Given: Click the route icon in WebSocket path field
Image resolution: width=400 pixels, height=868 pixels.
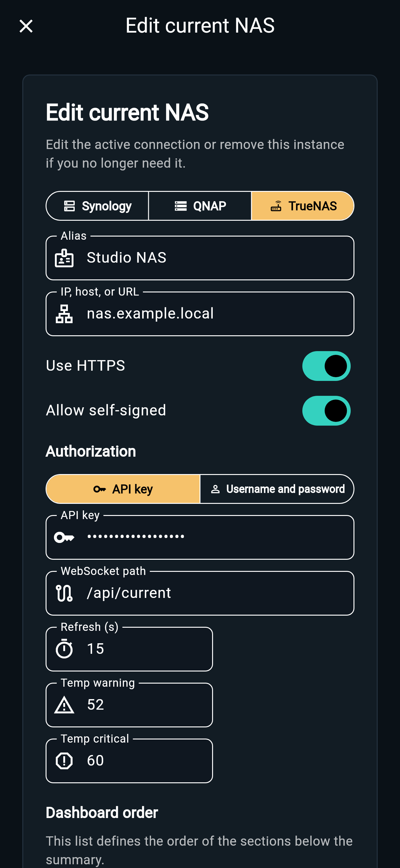Looking at the screenshot, I should pos(64,593).
